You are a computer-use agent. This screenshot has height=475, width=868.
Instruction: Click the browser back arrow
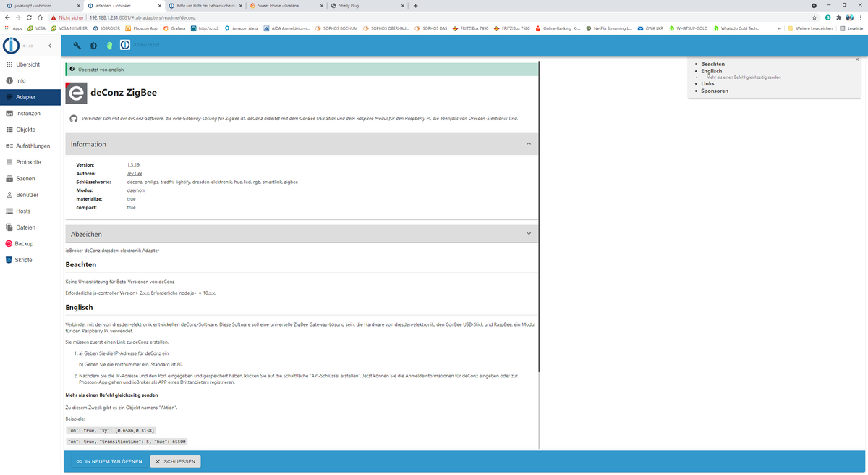7,17
